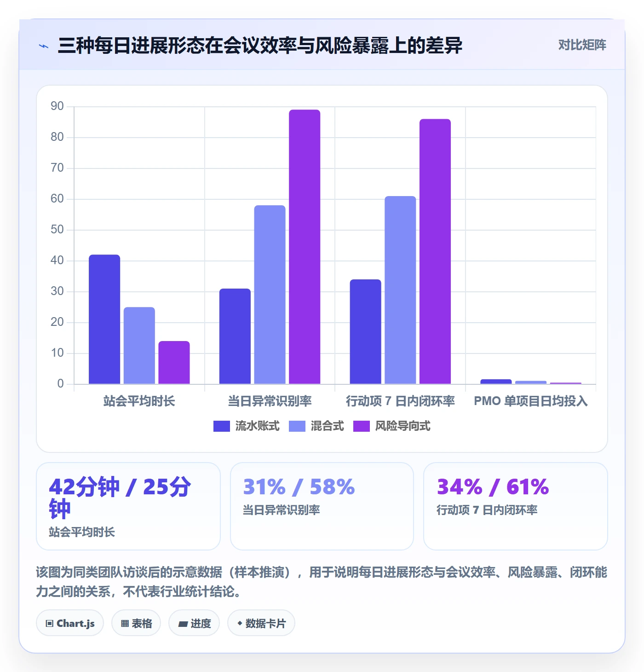644x672 pixels.
Task: Click the 流水账式 legend label
Action: (x=257, y=426)
